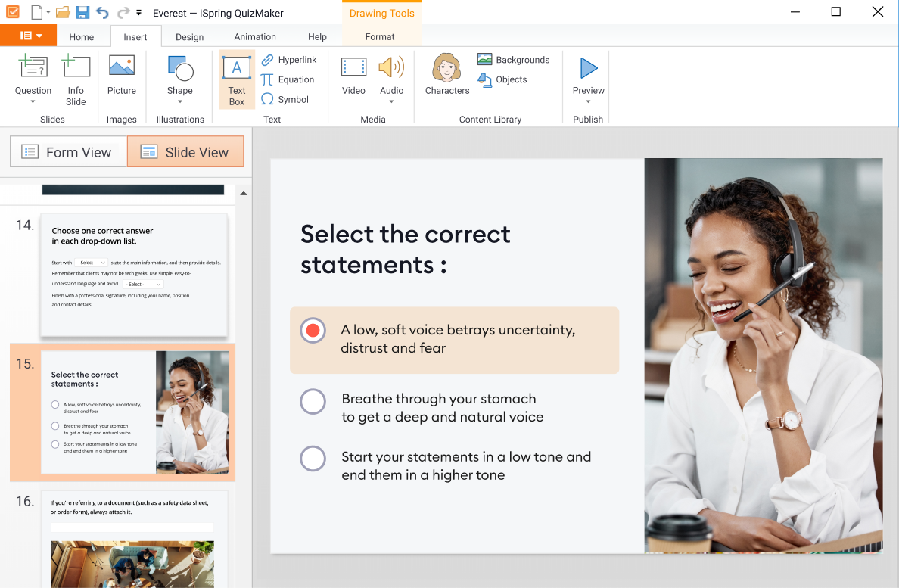Add an Info Slide
The image size is (899, 588).
[76, 76]
